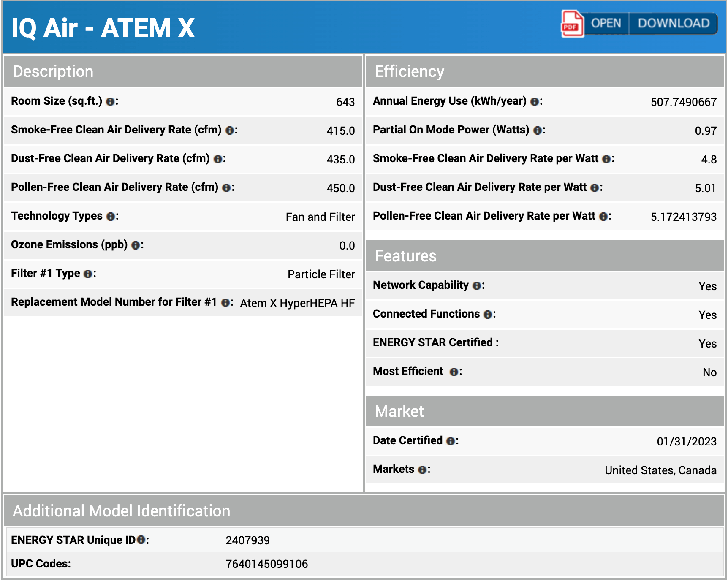Viewport: 728px width, 581px height.
Task: Click the Additional Model Identification header
Action: click(x=364, y=511)
